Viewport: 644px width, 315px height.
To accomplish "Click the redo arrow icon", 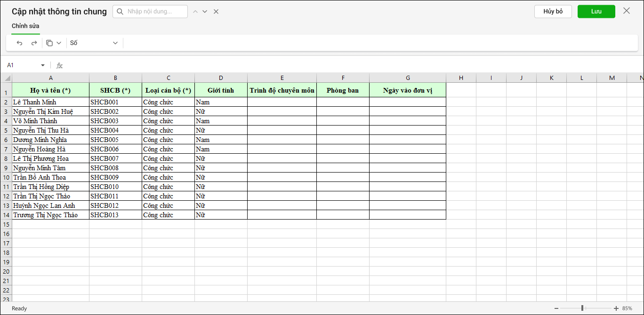I will click(34, 43).
